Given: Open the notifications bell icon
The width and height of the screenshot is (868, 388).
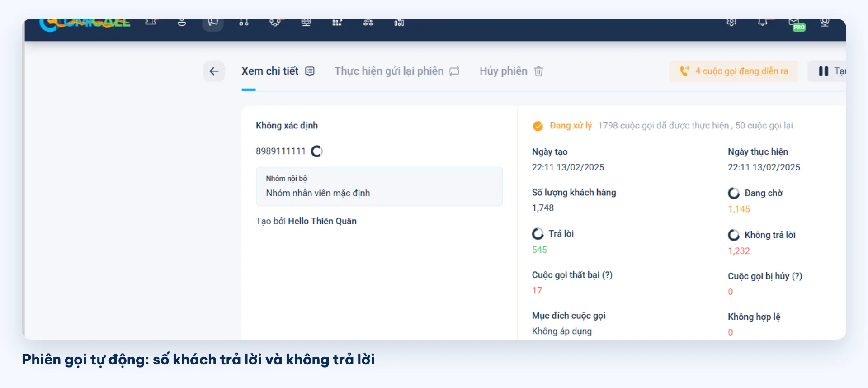Looking at the screenshot, I should coord(763,22).
